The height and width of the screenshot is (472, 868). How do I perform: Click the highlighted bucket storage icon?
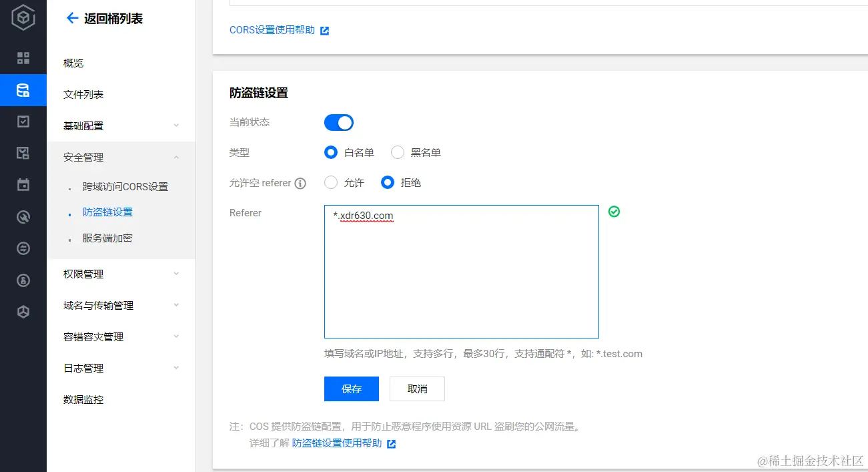point(23,89)
